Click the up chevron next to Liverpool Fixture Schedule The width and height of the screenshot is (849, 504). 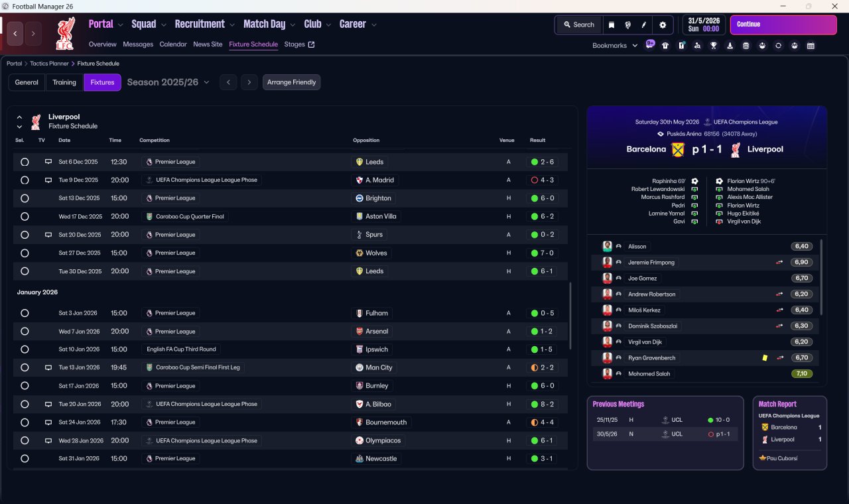pyautogui.click(x=19, y=117)
